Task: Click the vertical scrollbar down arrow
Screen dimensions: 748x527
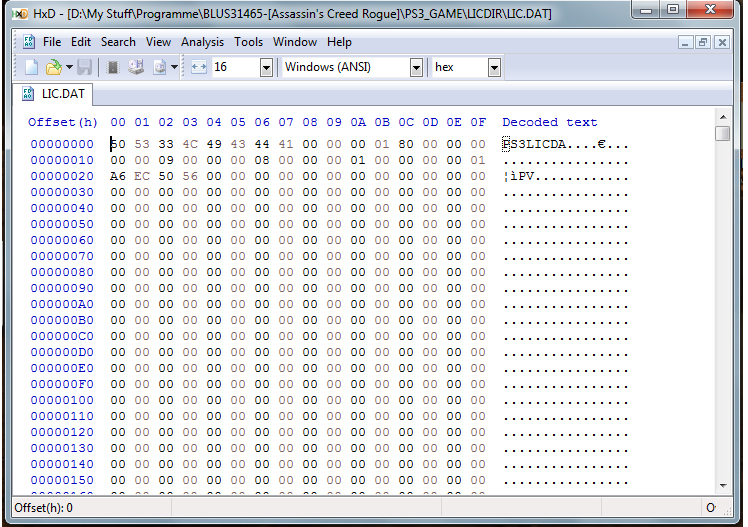Action: (x=723, y=485)
